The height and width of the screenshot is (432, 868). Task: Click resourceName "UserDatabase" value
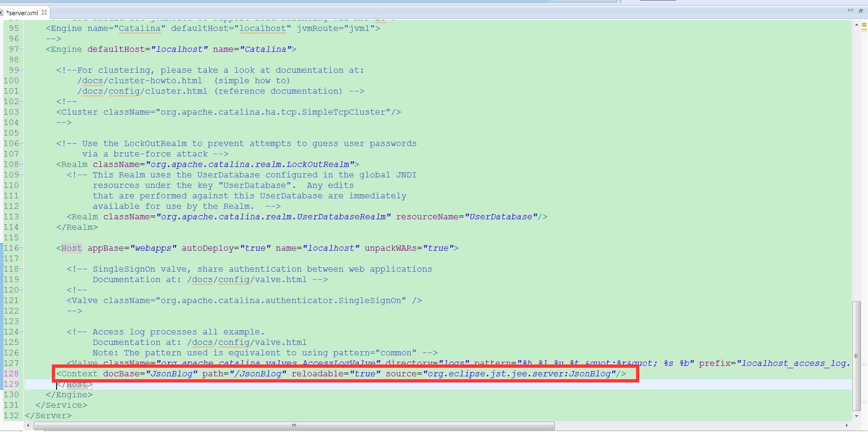click(x=501, y=217)
